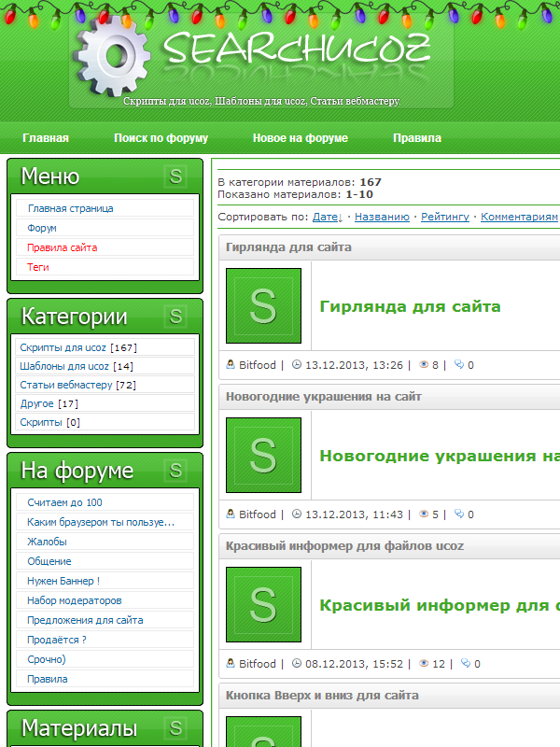This screenshot has width=560, height=747.
Task: Open forum topic Срочно)
Action: click(x=46, y=659)
